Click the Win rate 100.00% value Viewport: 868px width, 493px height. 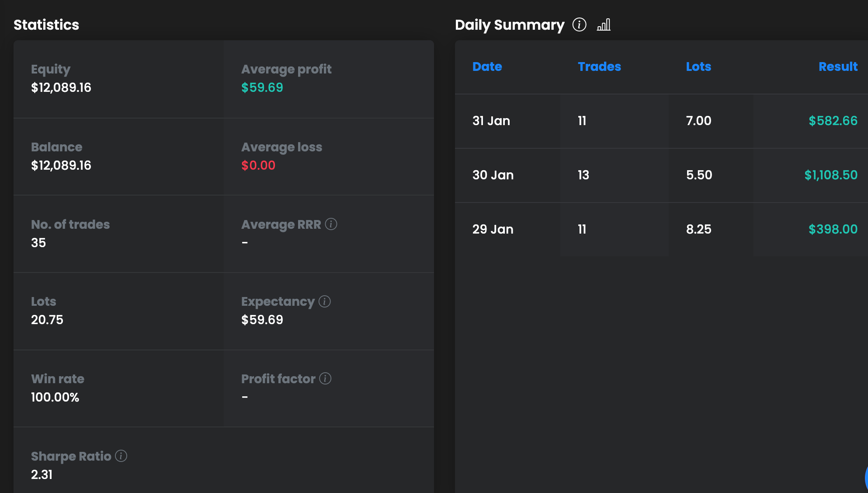[x=55, y=397]
